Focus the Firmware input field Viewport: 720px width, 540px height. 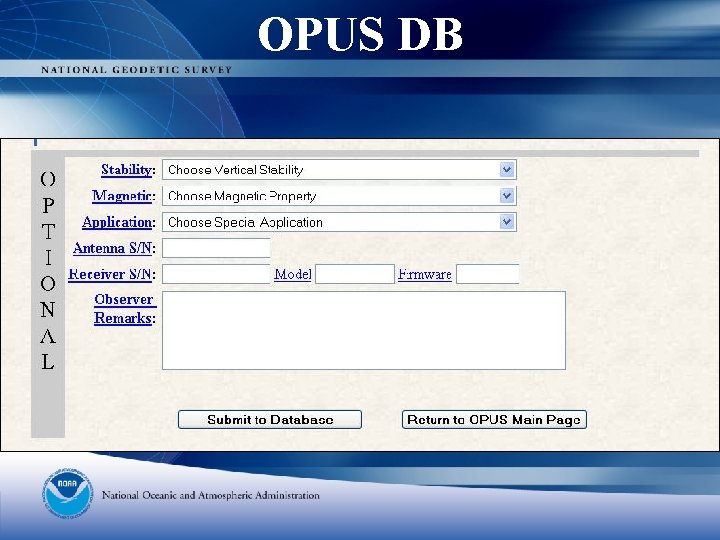[488, 274]
